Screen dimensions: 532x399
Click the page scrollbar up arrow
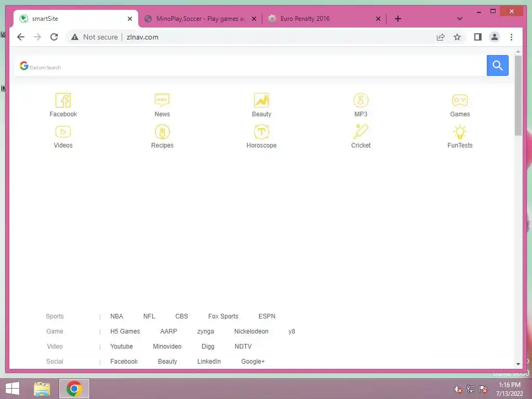518,51
